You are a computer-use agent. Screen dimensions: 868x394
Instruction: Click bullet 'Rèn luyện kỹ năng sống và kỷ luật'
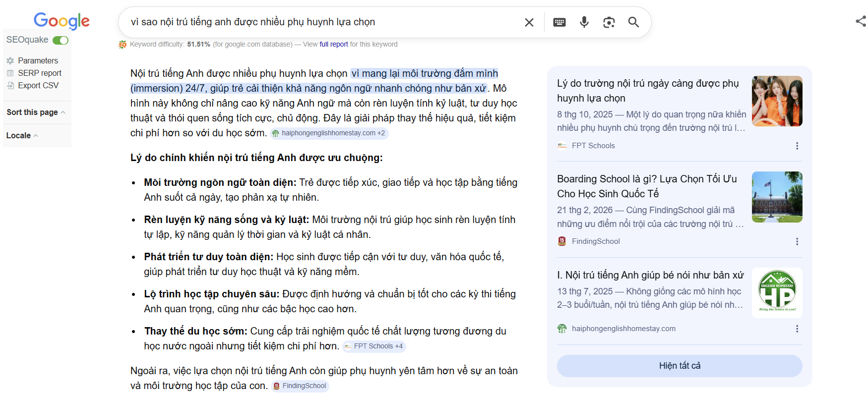click(x=227, y=220)
